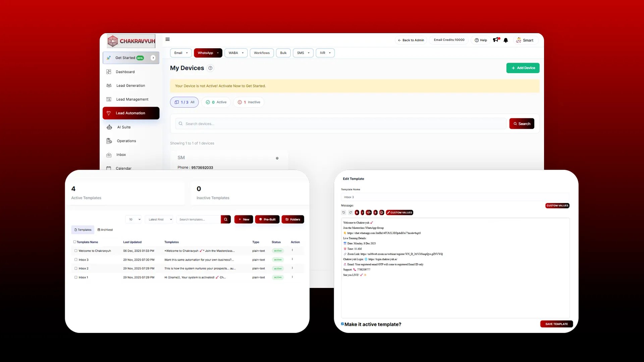Image resolution: width=644 pixels, height=362 pixels.
Task: Expand the IVR channel dropdown
Action: click(x=325, y=53)
